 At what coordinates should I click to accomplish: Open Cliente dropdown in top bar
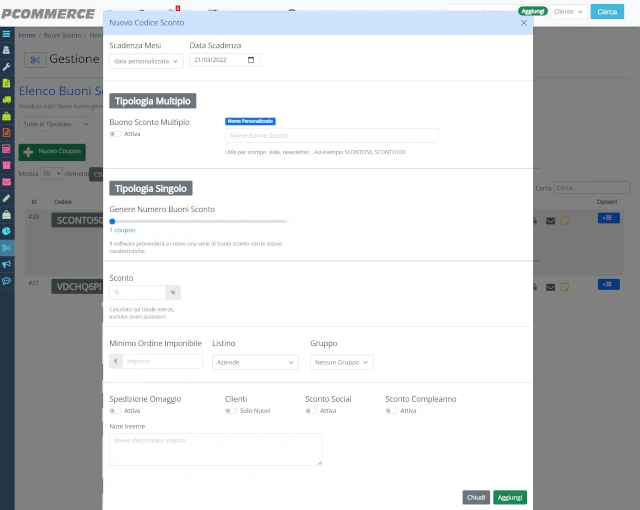coord(569,12)
